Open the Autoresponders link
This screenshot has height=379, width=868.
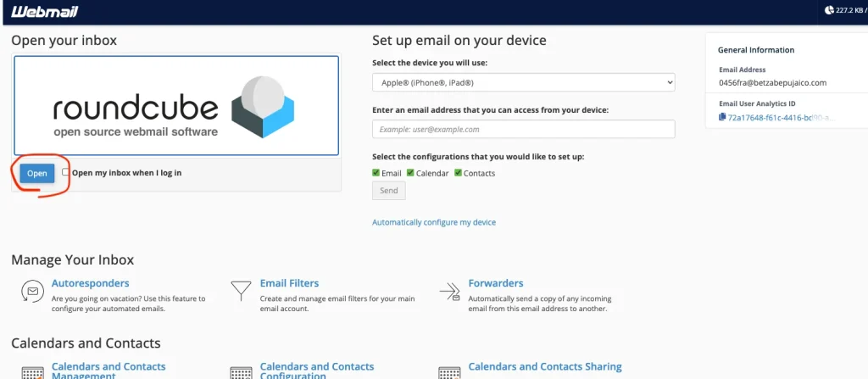(90, 283)
